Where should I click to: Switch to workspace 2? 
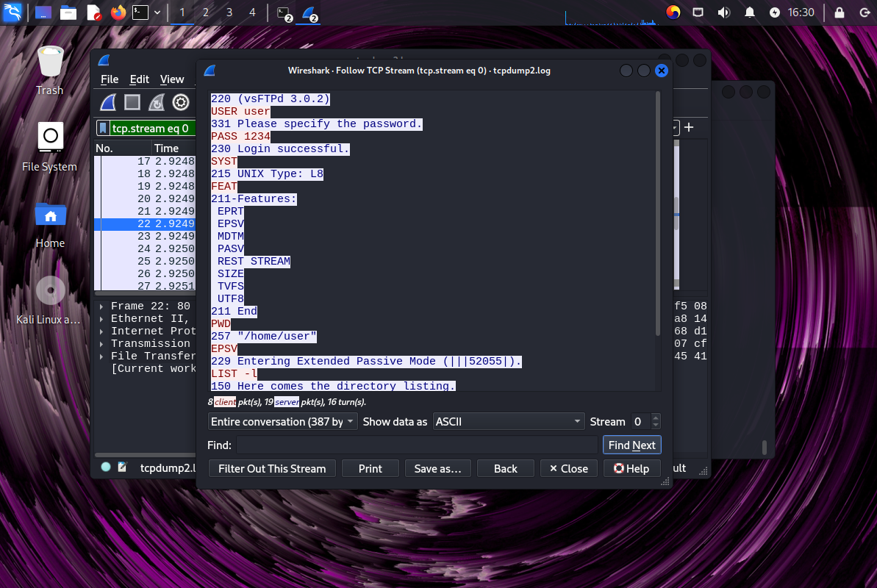coord(206,12)
